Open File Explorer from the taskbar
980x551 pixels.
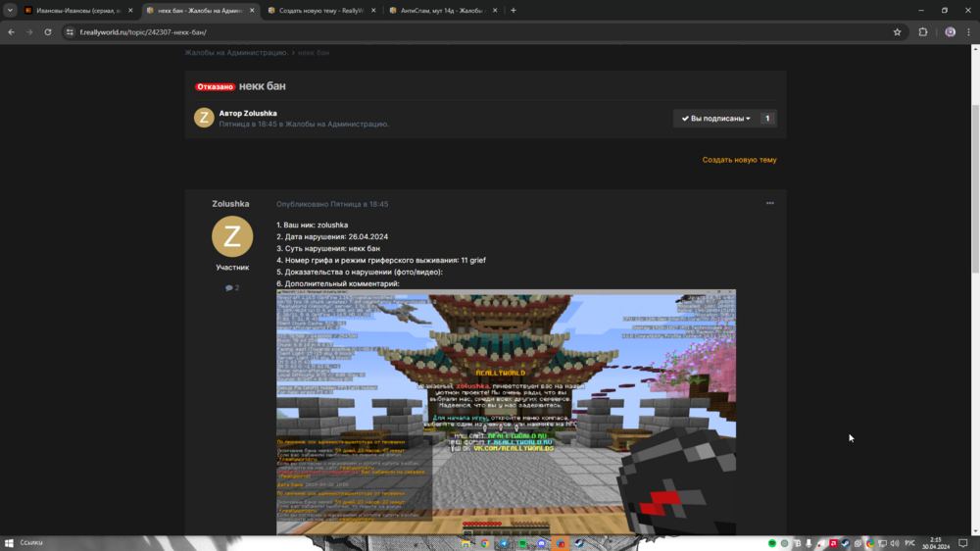point(465,543)
